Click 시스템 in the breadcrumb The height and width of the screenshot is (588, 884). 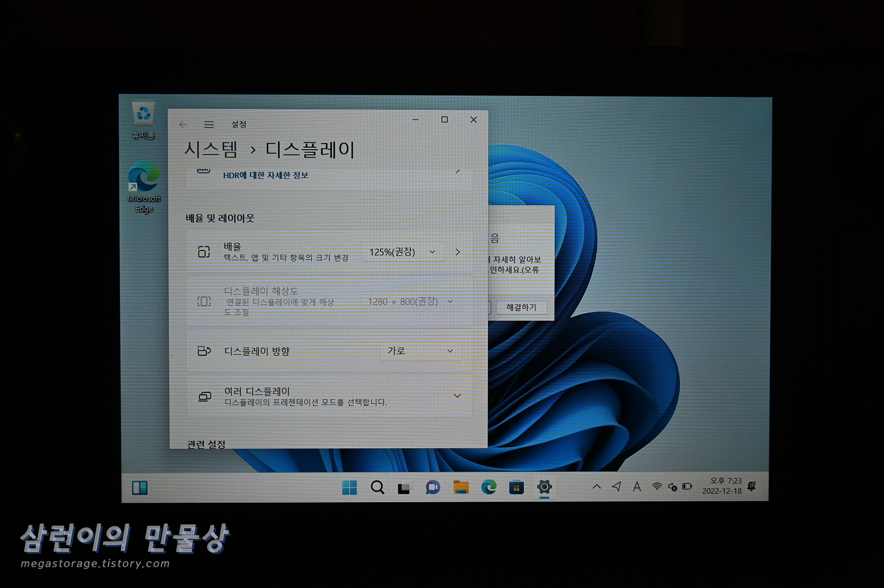click(211, 150)
